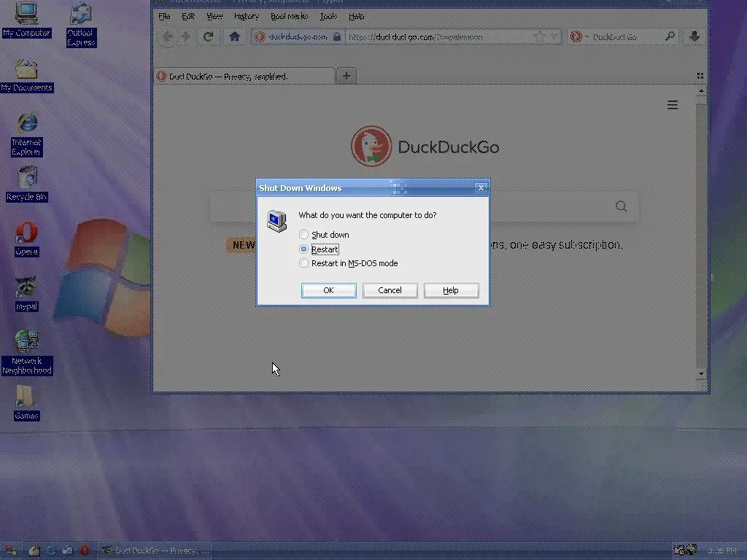Click the Start button on the taskbar
The width and height of the screenshot is (747, 560).
point(9,551)
